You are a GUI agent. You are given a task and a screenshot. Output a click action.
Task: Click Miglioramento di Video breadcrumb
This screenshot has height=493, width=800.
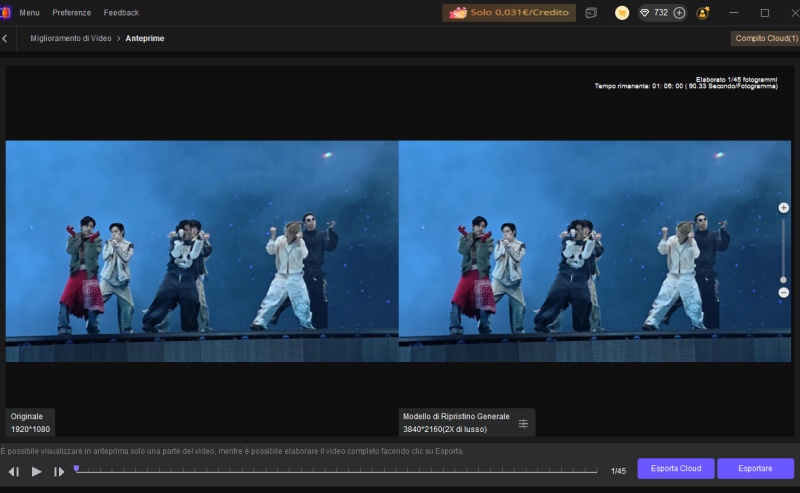point(70,38)
